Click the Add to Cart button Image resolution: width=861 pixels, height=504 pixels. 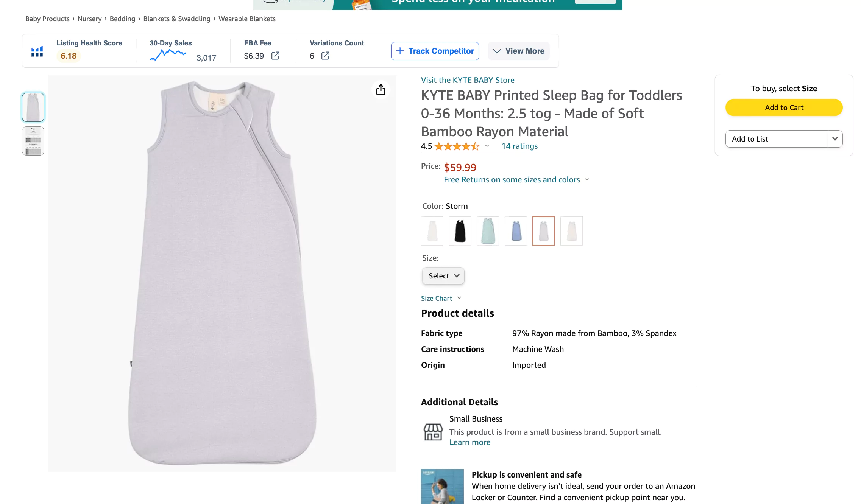tap(784, 107)
